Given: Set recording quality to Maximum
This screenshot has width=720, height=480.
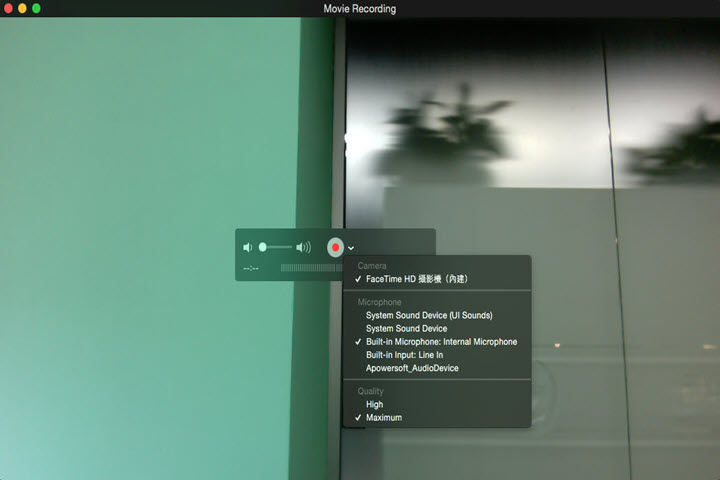Looking at the screenshot, I should 437,418.
